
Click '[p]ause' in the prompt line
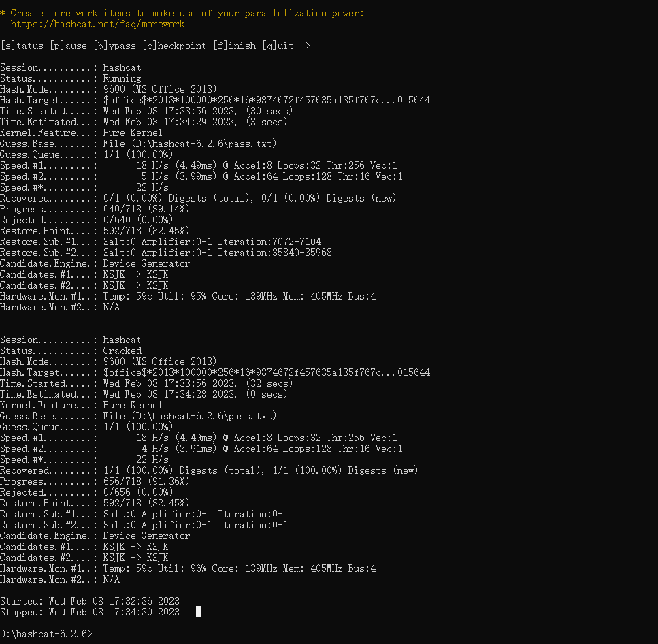[x=69, y=46]
